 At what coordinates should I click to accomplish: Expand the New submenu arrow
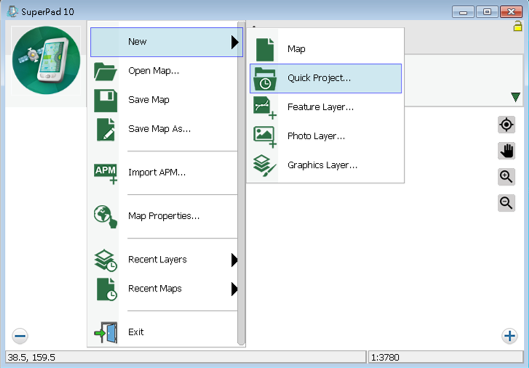(235, 42)
